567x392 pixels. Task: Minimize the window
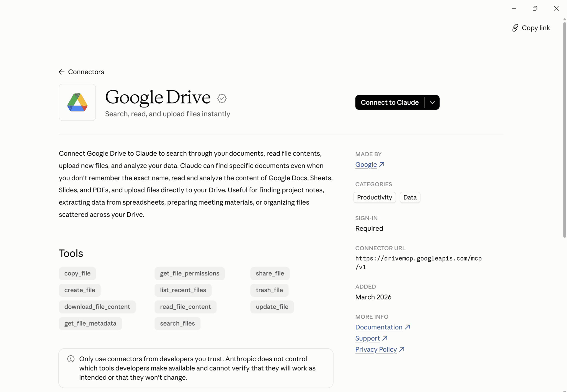514,8
